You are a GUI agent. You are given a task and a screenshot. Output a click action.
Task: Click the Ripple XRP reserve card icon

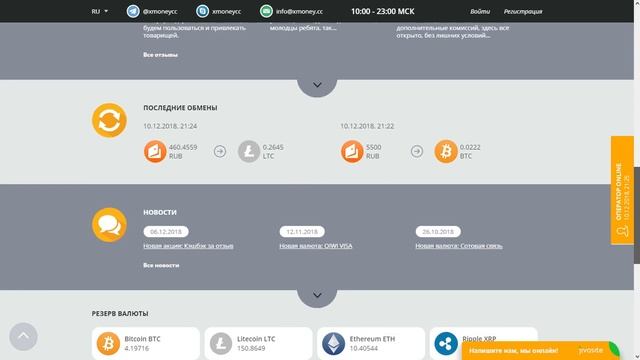click(x=446, y=343)
